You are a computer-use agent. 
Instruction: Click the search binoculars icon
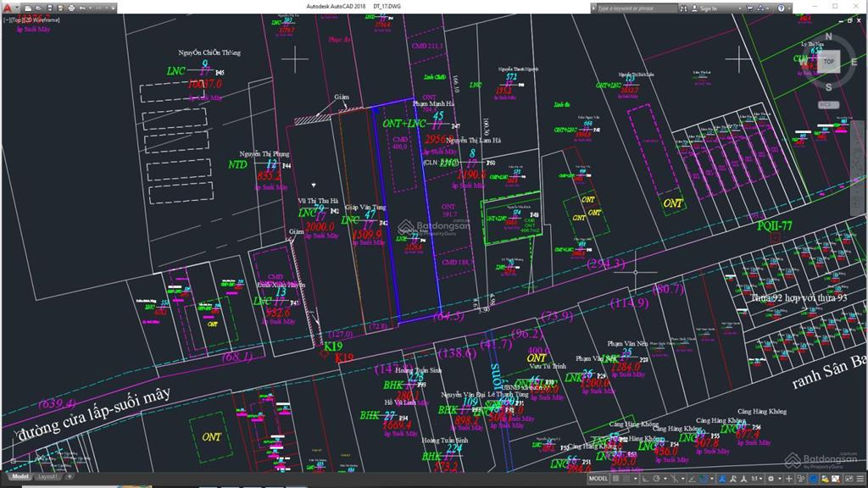pos(683,8)
